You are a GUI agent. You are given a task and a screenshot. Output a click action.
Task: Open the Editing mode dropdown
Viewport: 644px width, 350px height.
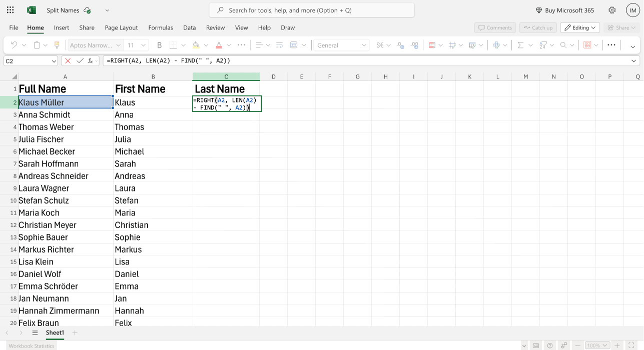[x=580, y=27]
